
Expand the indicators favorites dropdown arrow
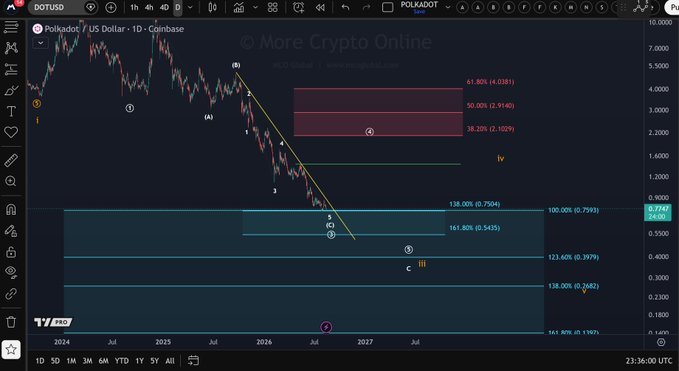click(255, 7)
